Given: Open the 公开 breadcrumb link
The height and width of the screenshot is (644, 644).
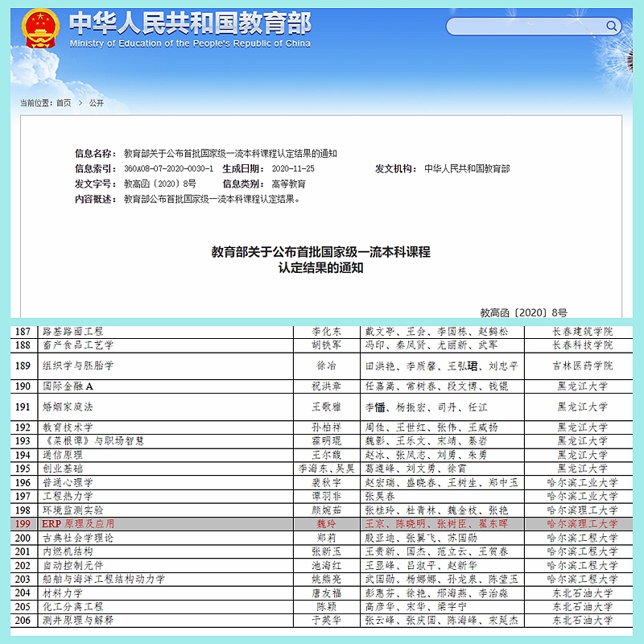Looking at the screenshot, I should 97,103.
